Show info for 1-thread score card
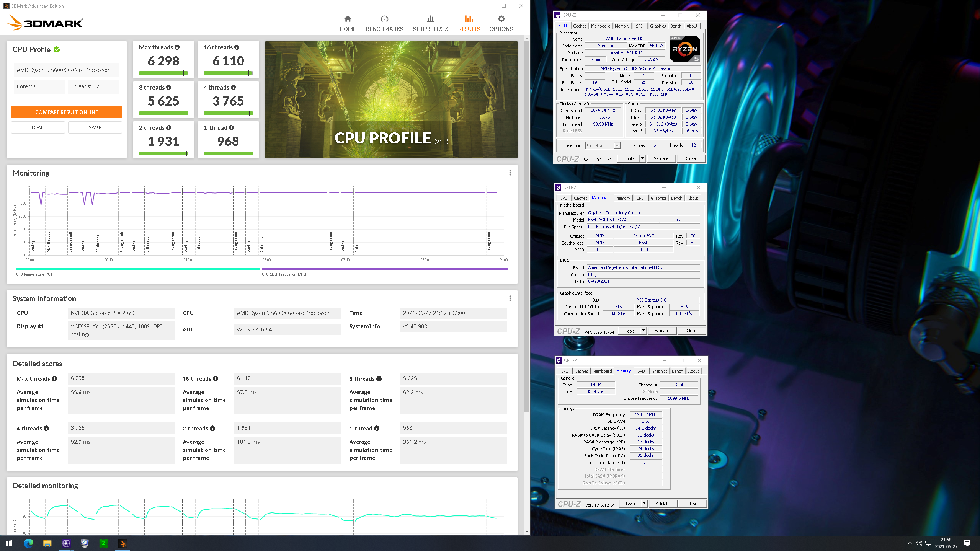This screenshot has width=980, height=551. tap(231, 128)
